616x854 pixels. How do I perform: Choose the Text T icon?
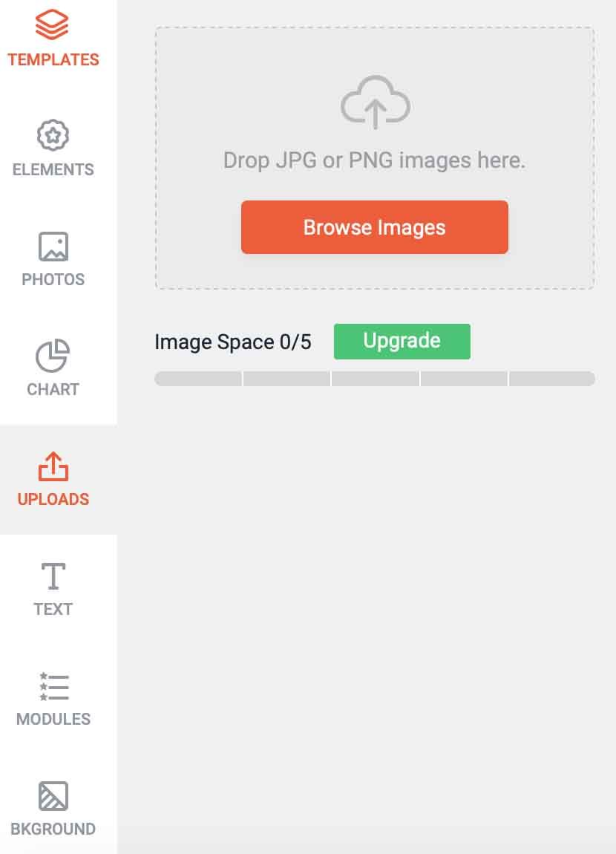pyautogui.click(x=53, y=576)
